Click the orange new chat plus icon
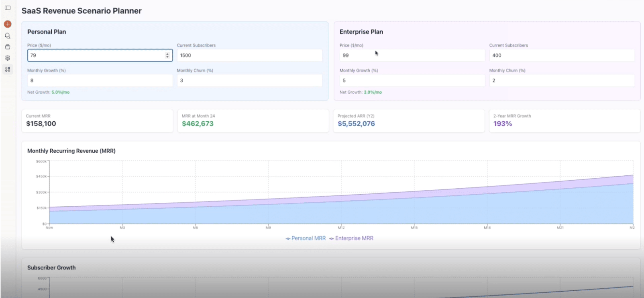The width and height of the screenshot is (644, 298). [x=8, y=24]
